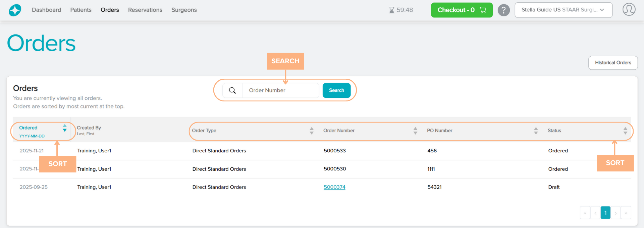Click the magnifying glass search icon

[232, 90]
